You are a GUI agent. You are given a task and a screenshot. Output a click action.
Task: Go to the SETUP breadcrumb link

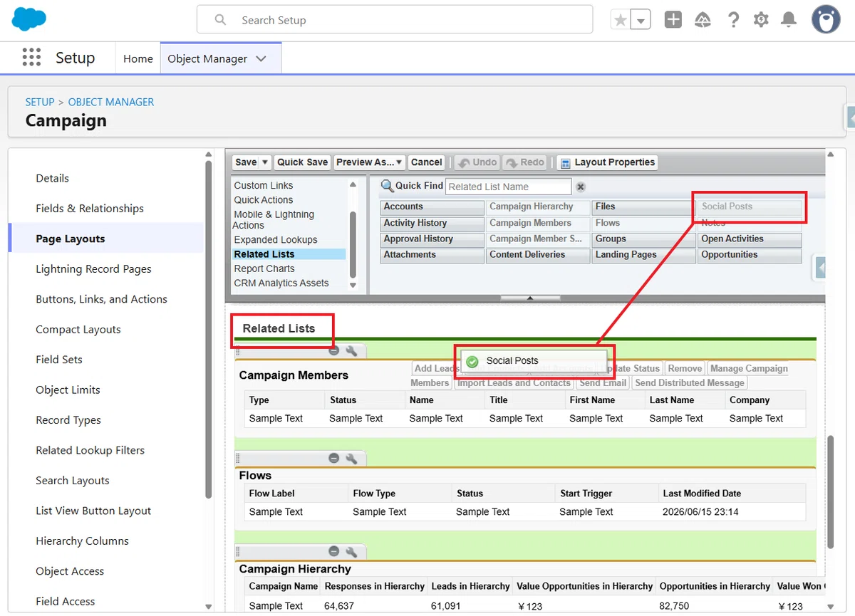coord(40,102)
